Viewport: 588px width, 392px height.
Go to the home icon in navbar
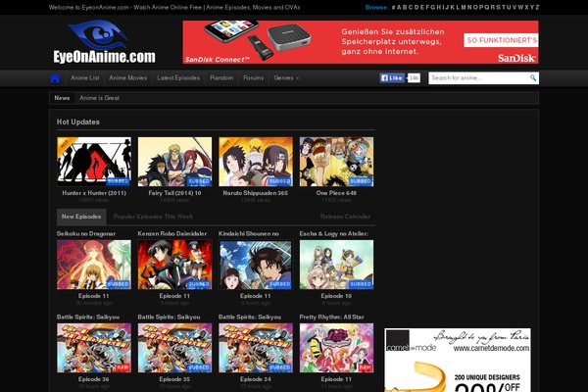pos(55,78)
